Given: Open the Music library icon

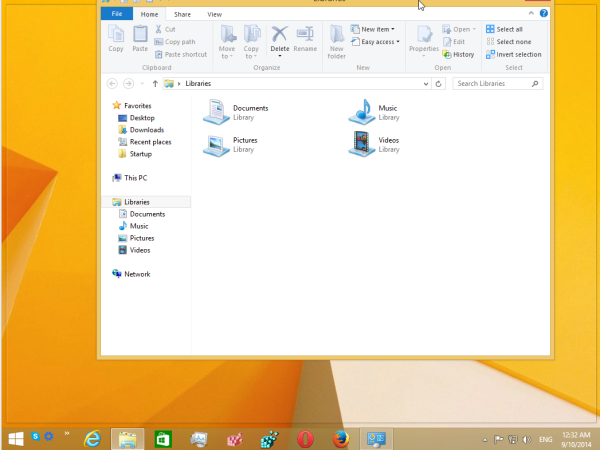Looking at the screenshot, I should [x=362, y=112].
